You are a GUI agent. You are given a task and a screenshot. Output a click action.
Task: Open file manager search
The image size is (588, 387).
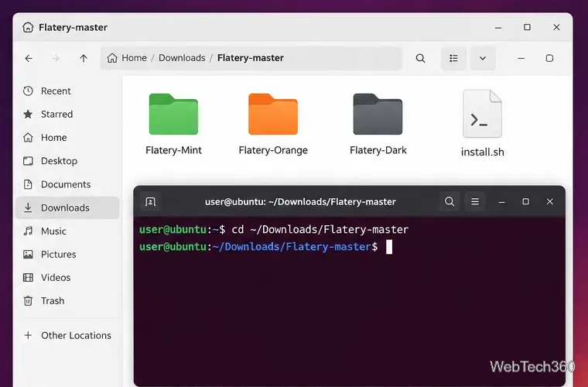420,58
